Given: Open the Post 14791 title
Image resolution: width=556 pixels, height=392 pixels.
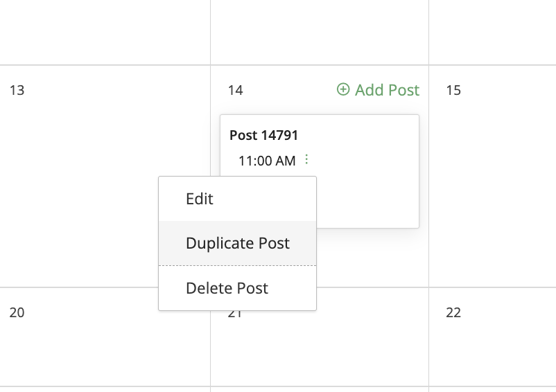Looking at the screenshot, I should 264,135.
